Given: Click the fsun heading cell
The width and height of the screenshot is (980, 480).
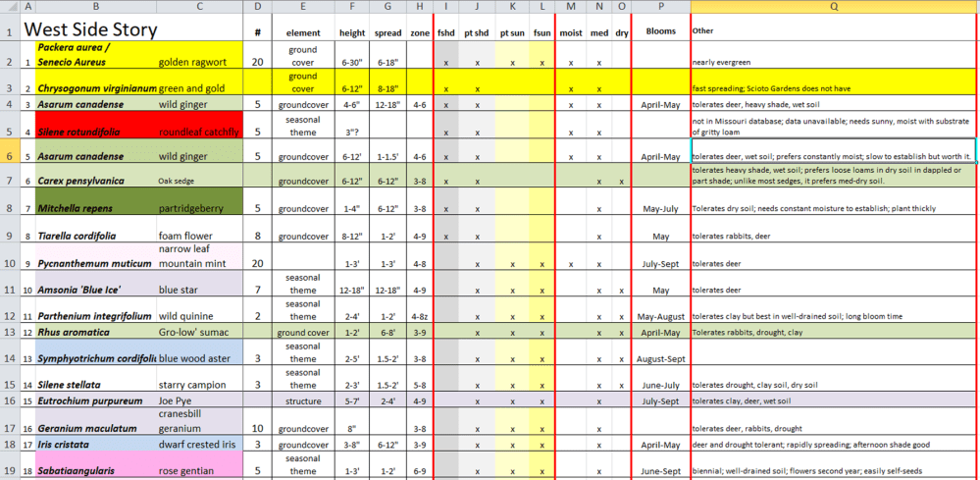Looking at the screenshot, I should [x=542, y=32].
